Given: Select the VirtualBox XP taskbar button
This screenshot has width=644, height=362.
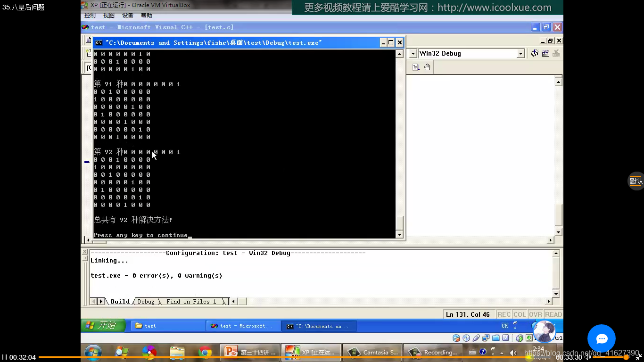Looking at the screenshot, I should (310, 352).
